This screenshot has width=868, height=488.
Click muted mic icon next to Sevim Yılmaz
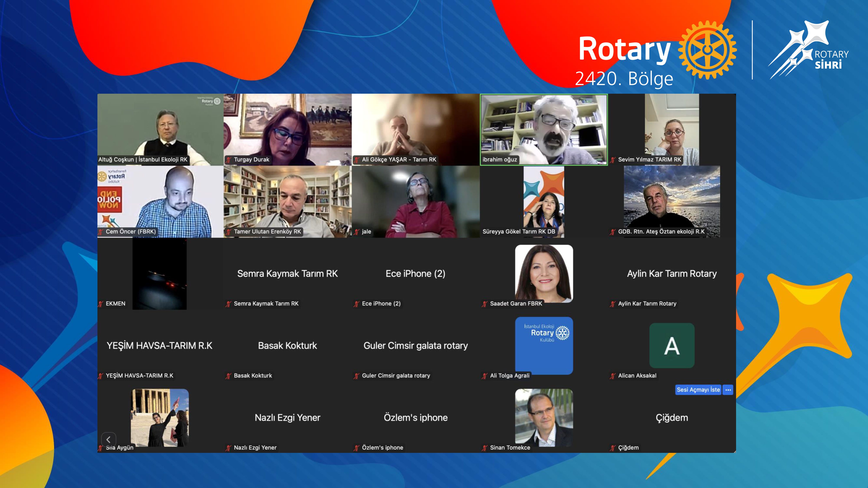pos(613,160)
